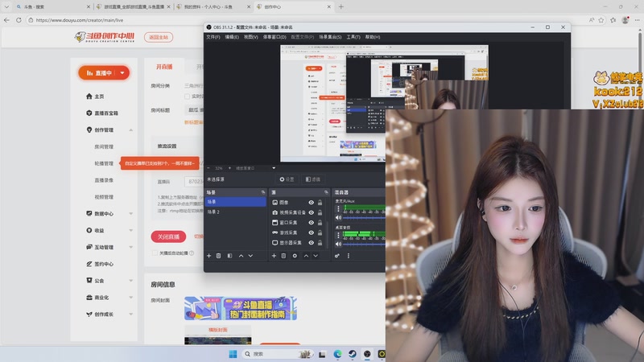Open audio mixer menu three-dots at bottom

[349, 256]
